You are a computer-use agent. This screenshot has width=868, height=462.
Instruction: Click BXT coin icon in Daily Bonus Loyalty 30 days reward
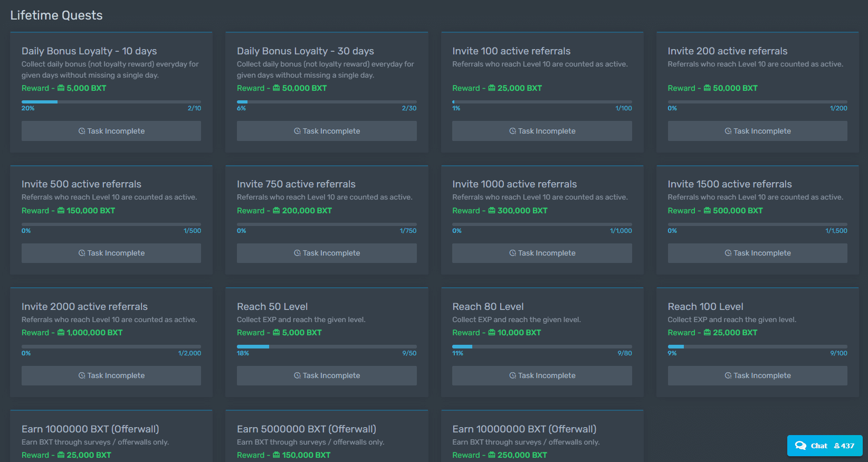point(276,88)
